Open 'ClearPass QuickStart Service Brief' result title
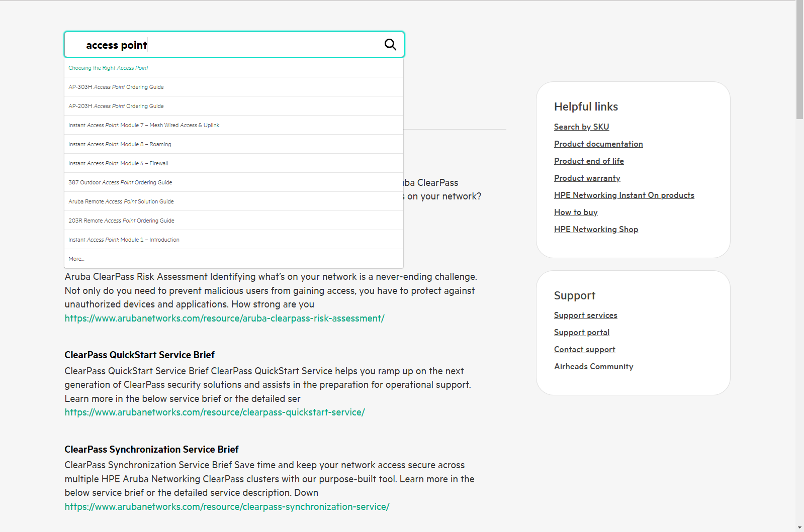 [x=139, y=355]
